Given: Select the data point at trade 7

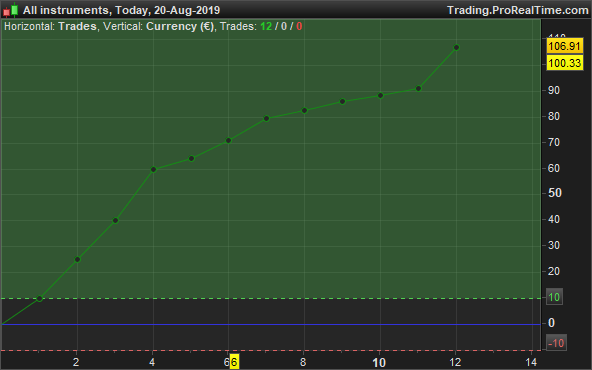Looking at the screenshot, I should click(x=266, y=119).
